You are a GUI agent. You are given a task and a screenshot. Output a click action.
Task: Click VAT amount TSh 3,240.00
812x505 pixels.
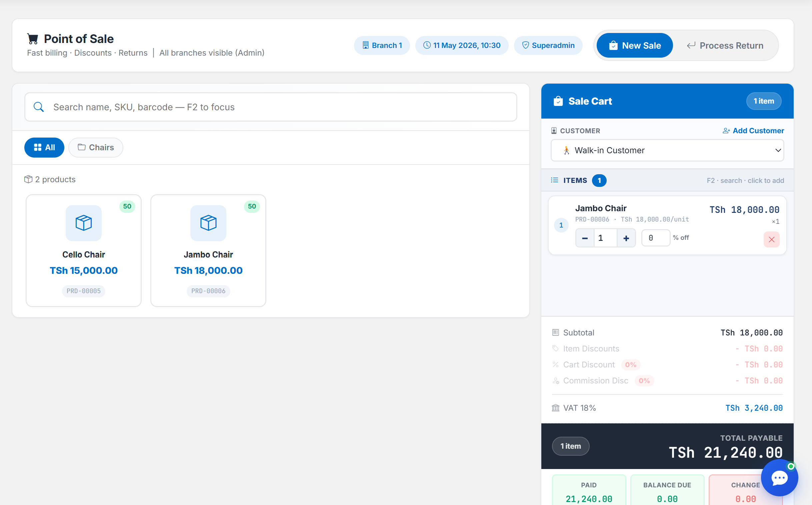[x=754, y=408]
